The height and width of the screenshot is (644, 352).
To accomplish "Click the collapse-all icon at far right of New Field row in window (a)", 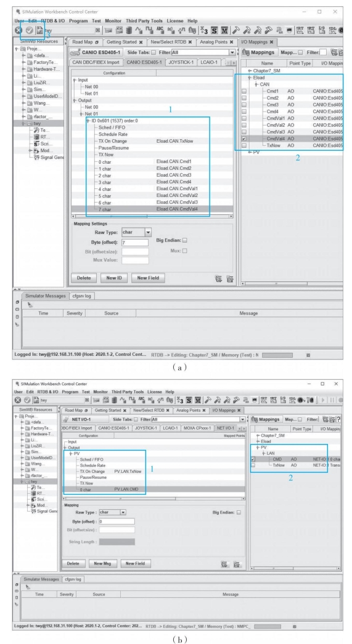I will [x=230, y=279].
